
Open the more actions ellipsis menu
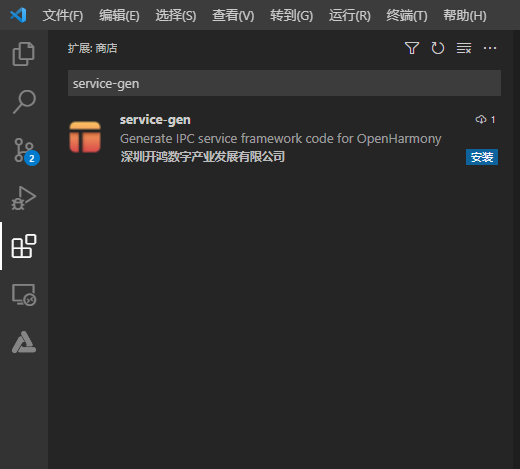[x=490, y=48]
